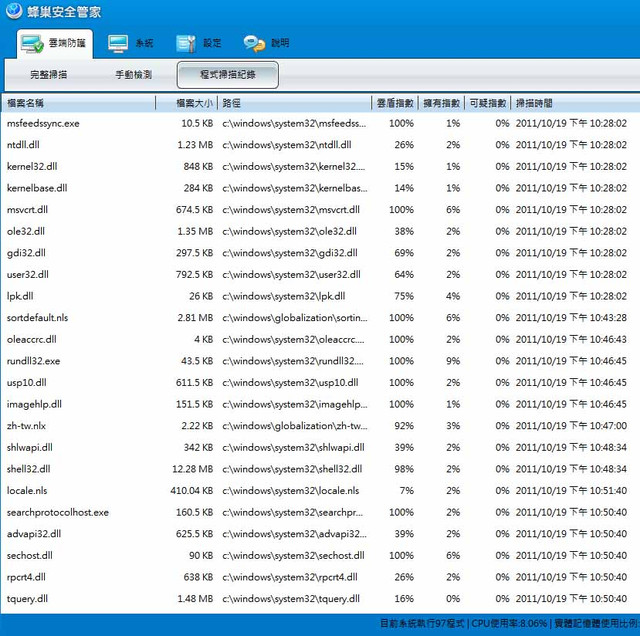
Task: Select the oleaccrc.dll file name
Action: [32, 340]
